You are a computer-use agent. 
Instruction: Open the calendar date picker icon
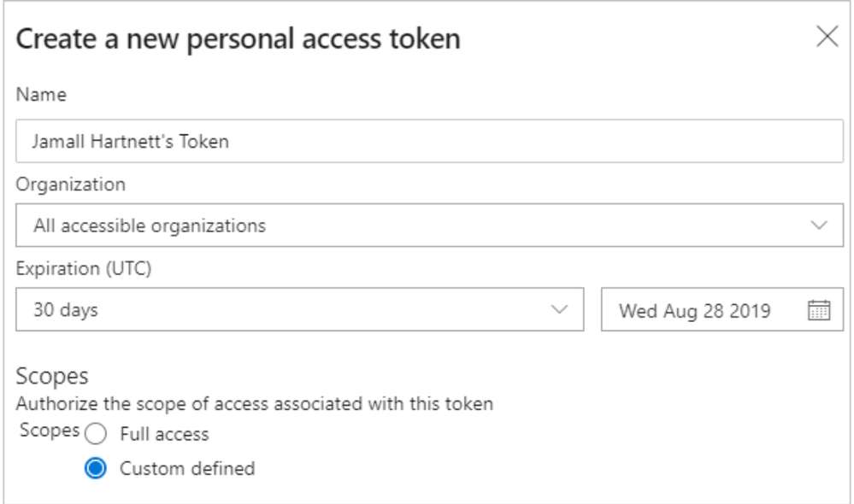(819, 310)
